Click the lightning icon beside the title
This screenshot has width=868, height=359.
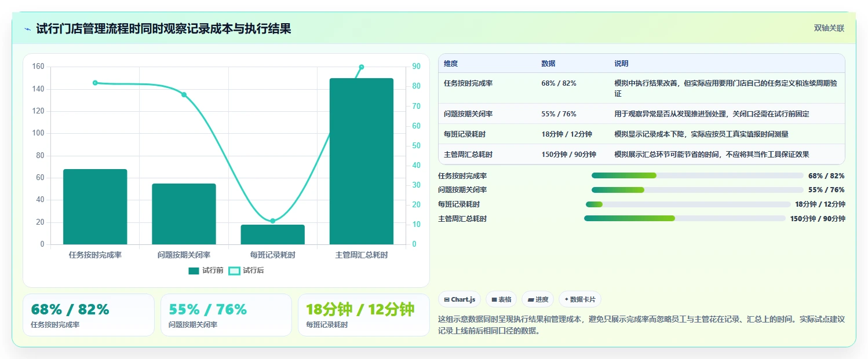[x=27, y=28]
